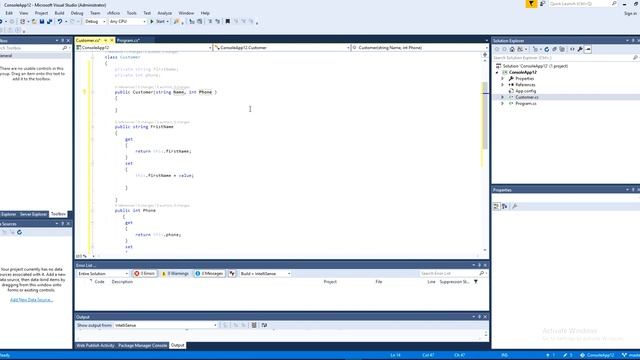This screenshot has height=360, width=640.
Task: Expand the Program.cs node in Solution Explorer
Action: coord(502,104)
